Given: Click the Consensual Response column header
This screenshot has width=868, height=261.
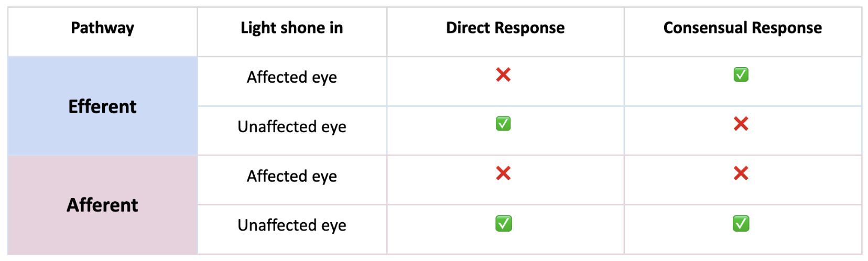Looking at the screenshot, I should pyautogui.click(x=742, y=28).
